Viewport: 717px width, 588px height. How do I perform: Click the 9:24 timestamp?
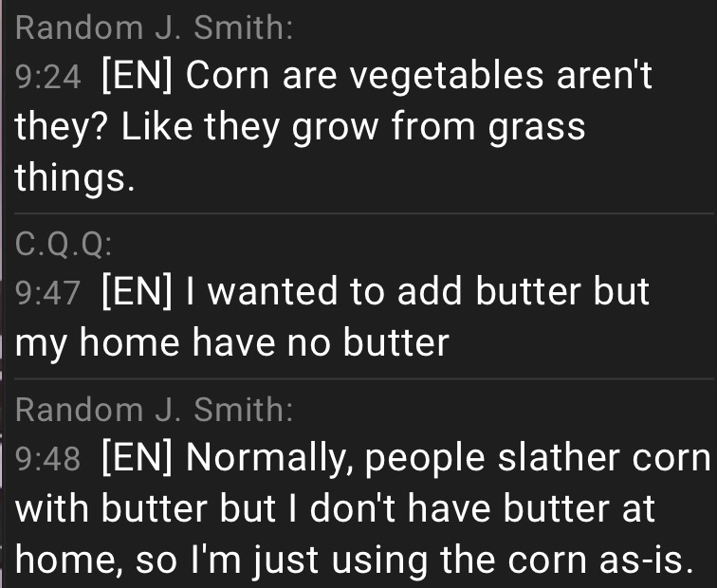point(48,77)
